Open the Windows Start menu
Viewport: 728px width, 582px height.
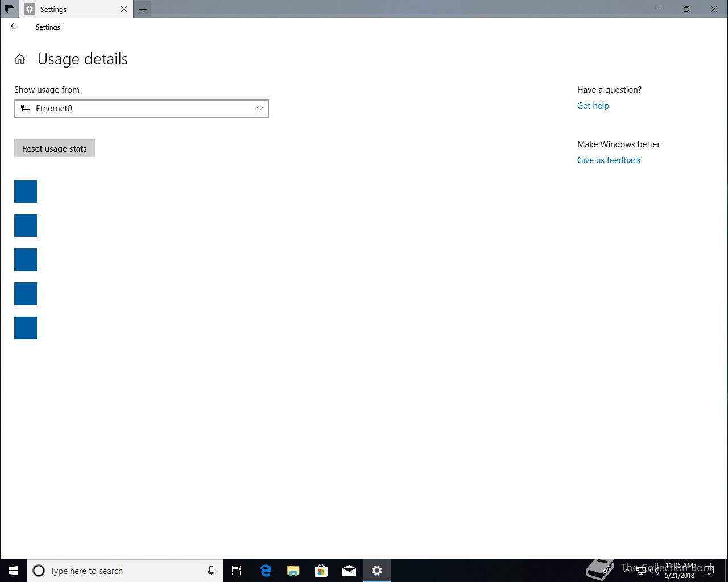(x=14, y=571)
